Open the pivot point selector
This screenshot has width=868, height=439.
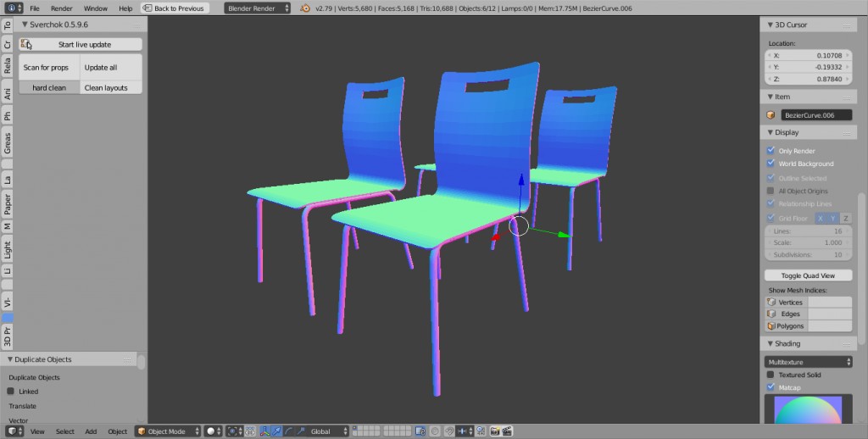point(236,431)
